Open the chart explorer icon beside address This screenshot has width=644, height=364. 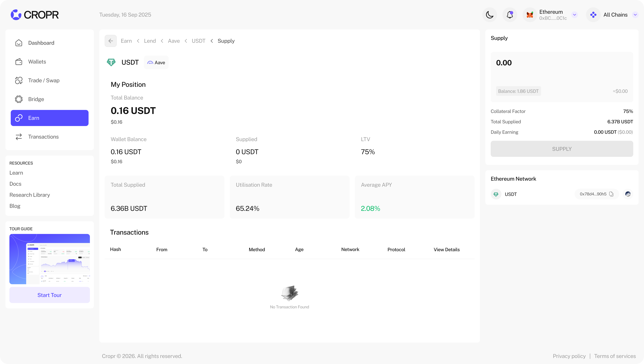pos(628,194)
